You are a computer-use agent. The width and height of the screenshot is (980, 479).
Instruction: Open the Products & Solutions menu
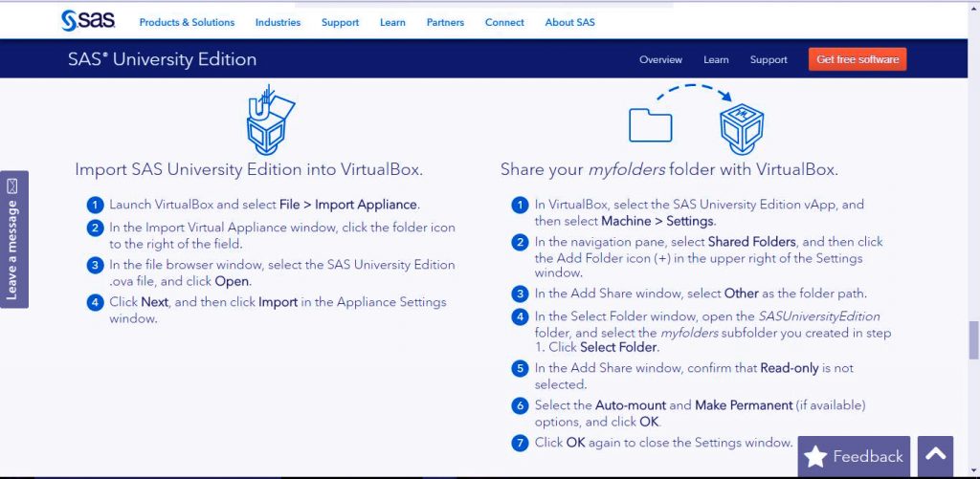[187, 23]
